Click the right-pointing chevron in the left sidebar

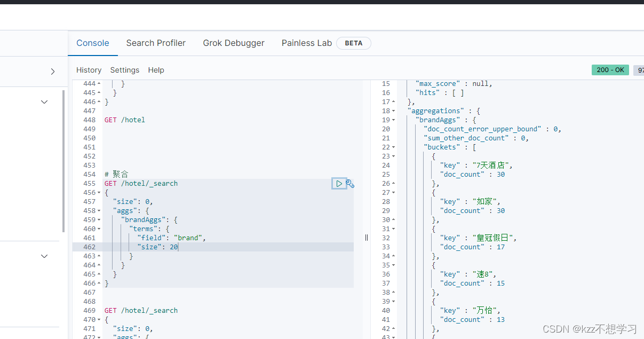click(x=53, y=71)
